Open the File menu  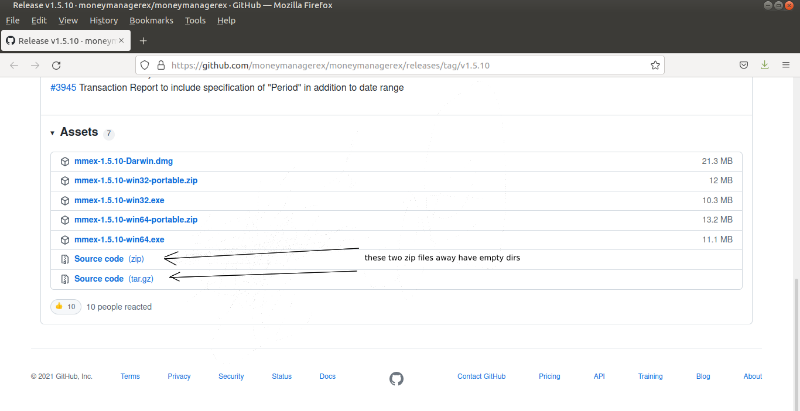click(12, 20)
